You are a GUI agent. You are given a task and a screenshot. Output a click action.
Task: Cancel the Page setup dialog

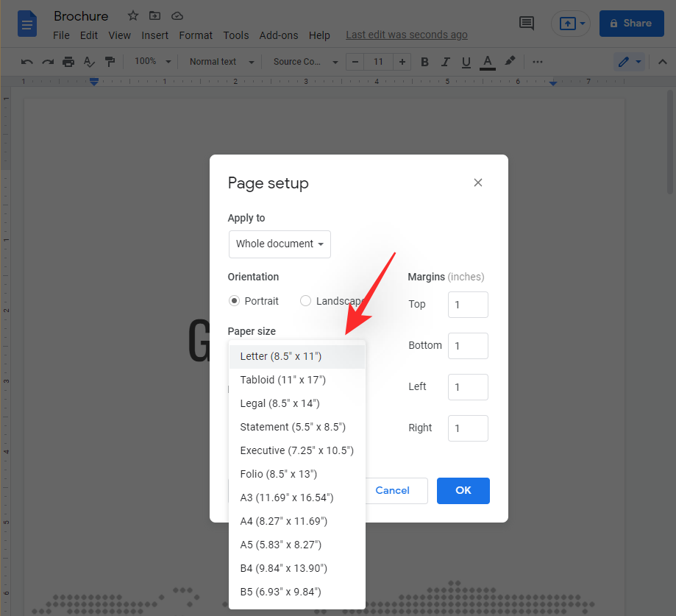click(392, 491)
